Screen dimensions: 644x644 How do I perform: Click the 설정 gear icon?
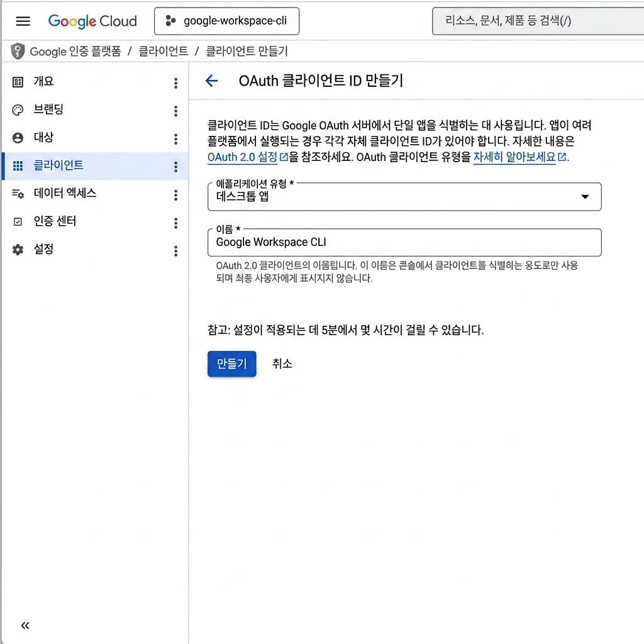click(18, 250)
